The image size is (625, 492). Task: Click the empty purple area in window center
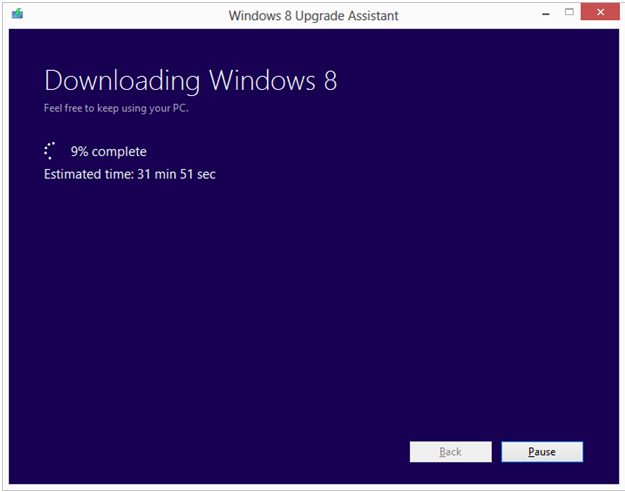point(312,300)
